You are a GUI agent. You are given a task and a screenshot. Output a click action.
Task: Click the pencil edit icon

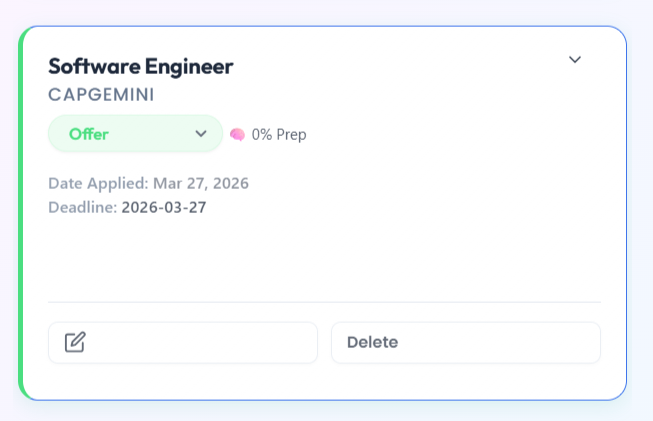pyautogui.click(x=75, y=343)
